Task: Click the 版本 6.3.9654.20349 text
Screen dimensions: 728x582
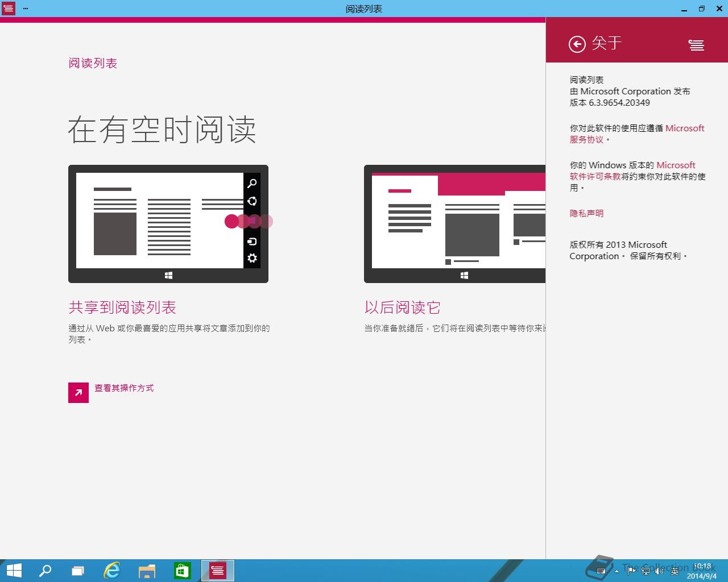Action: point(610,102)
